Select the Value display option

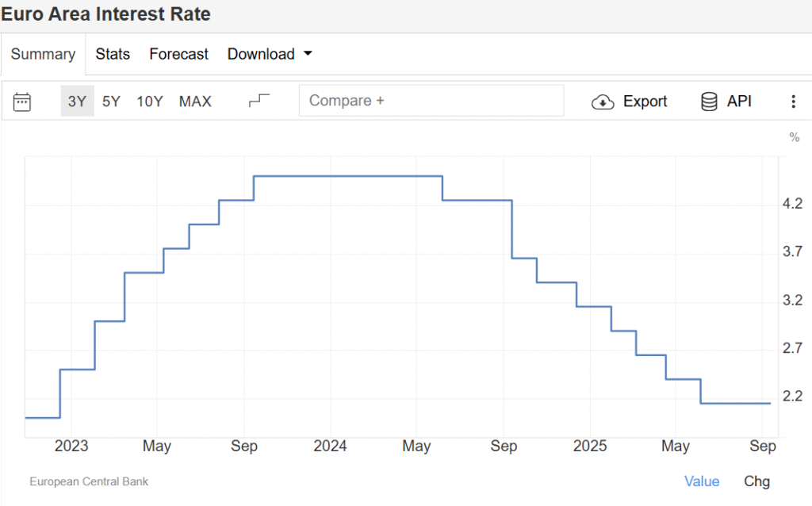click(x=702, y=481)
